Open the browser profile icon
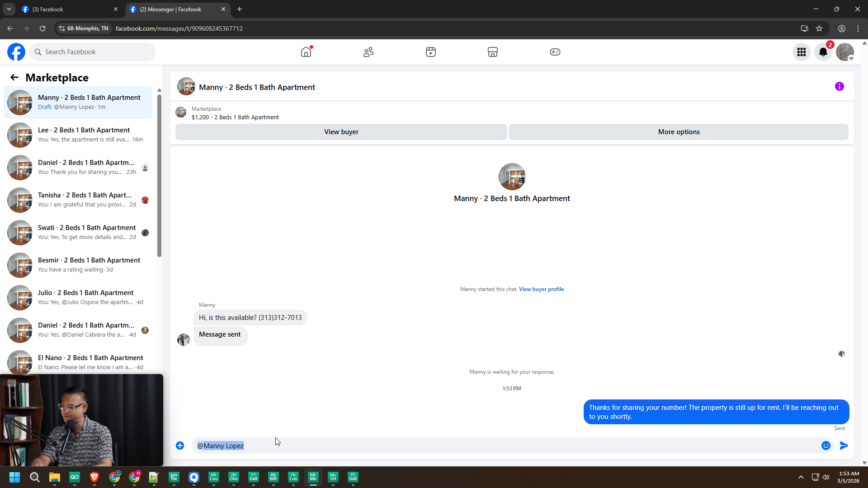The height and width of the screenshot is (488, 868). click(x=842, y=28)
